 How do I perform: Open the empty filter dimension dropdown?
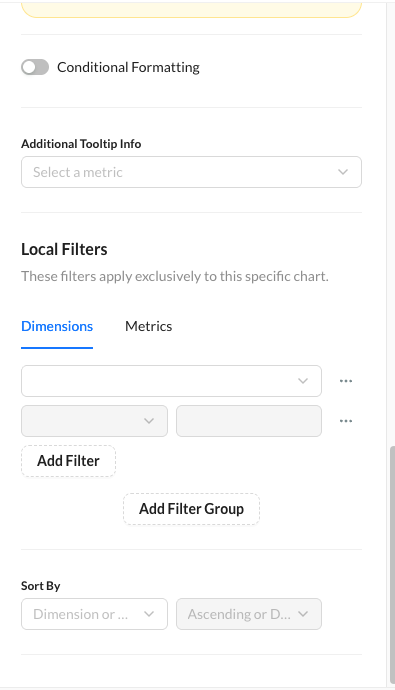pyautogui.click(x=171, y=381)
